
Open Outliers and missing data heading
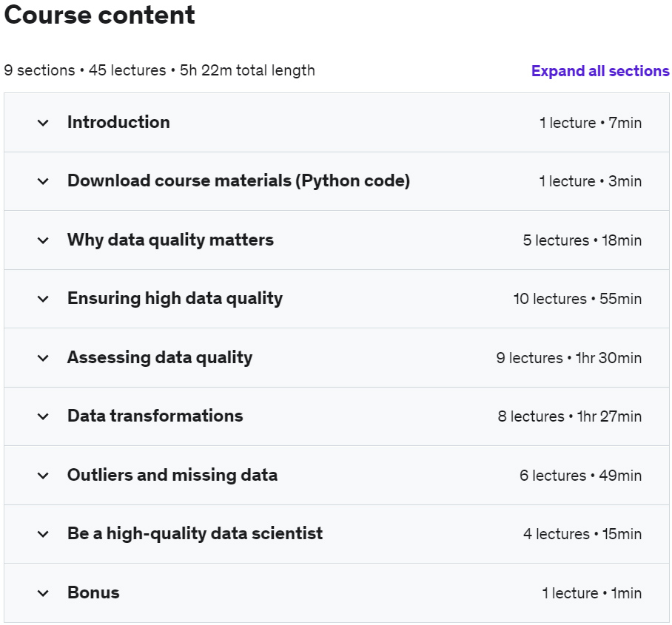(x=172, y=475)
